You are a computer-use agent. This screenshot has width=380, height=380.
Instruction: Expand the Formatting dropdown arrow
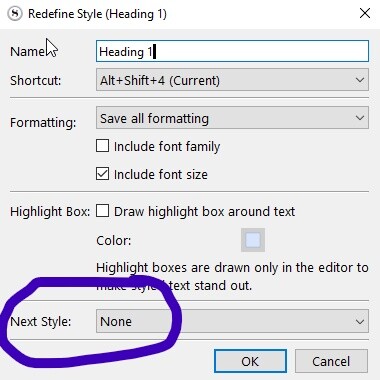point(360,118)
